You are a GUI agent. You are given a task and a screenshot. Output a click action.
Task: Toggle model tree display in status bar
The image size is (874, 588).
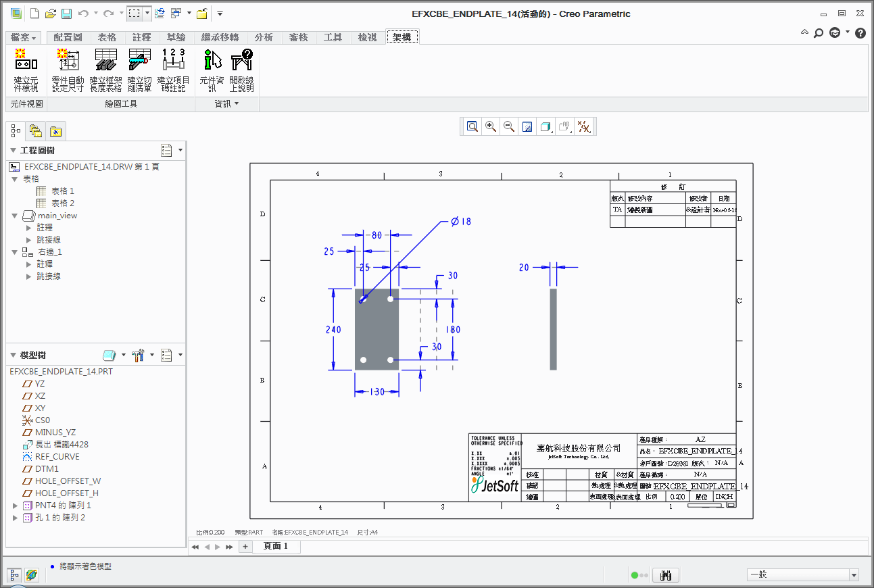(14, 575)
